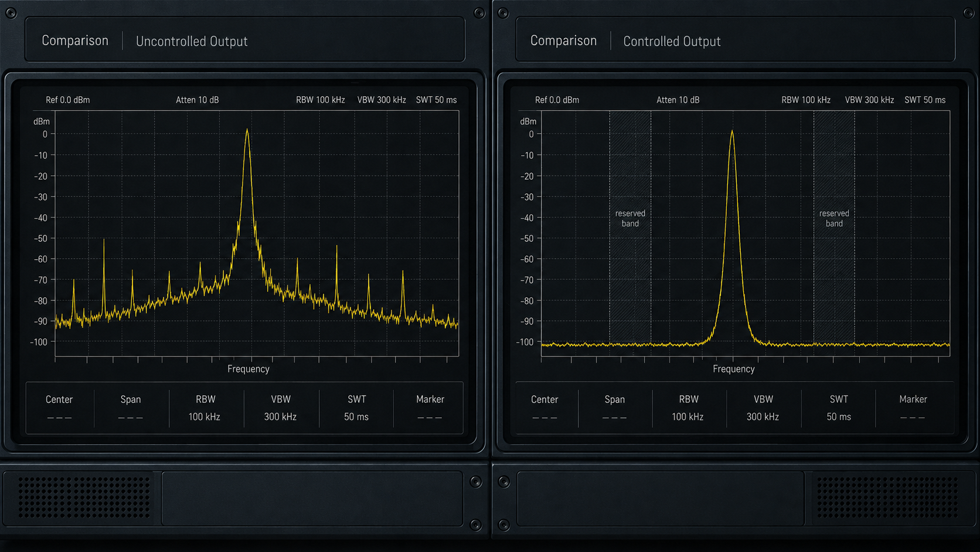Click RBW 100 kHz in Uncontrolled Output panel

[x=205, y=408]
